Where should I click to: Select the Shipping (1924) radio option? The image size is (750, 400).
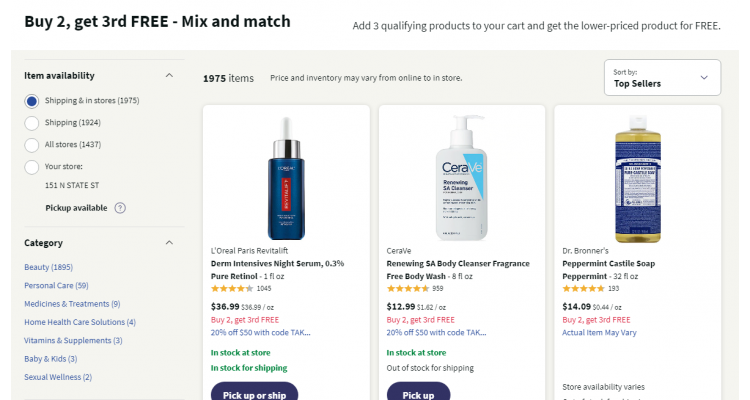pyautogui.click(x=32, y=123)
